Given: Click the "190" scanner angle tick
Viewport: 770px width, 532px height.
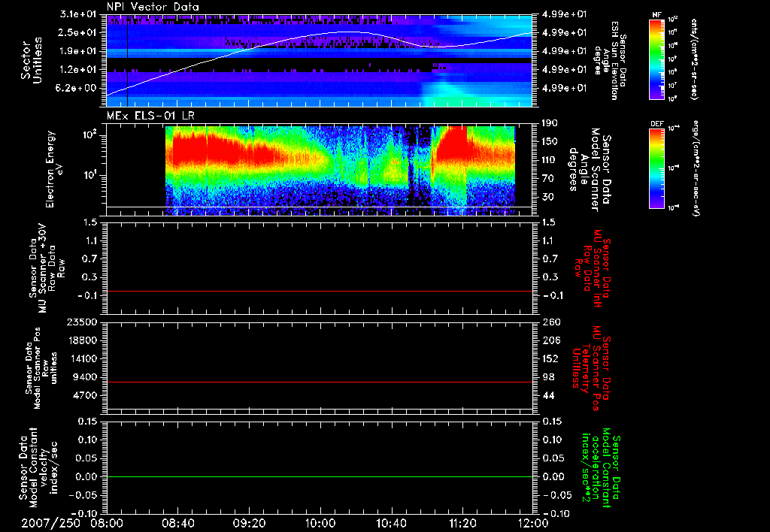Looking at the screenshot, I should (550, 123).
